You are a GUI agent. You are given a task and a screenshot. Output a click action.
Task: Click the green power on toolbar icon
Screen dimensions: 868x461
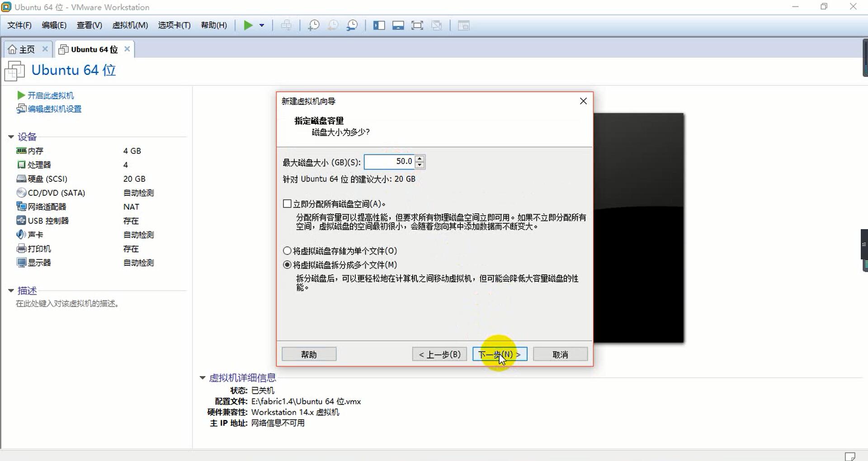coord(248,25)
